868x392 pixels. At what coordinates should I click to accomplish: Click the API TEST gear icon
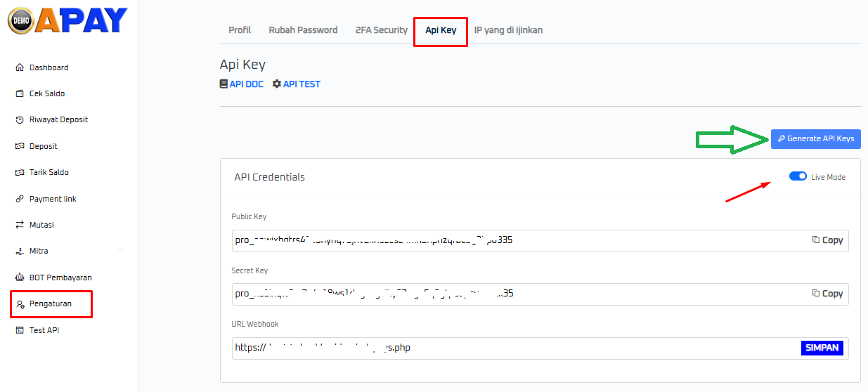277,84
